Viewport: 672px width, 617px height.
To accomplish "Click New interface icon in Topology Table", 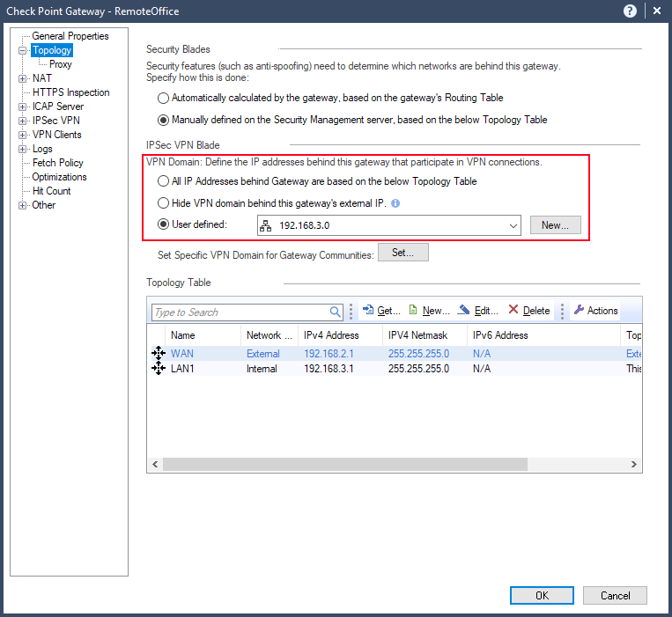I will [414, 311].
